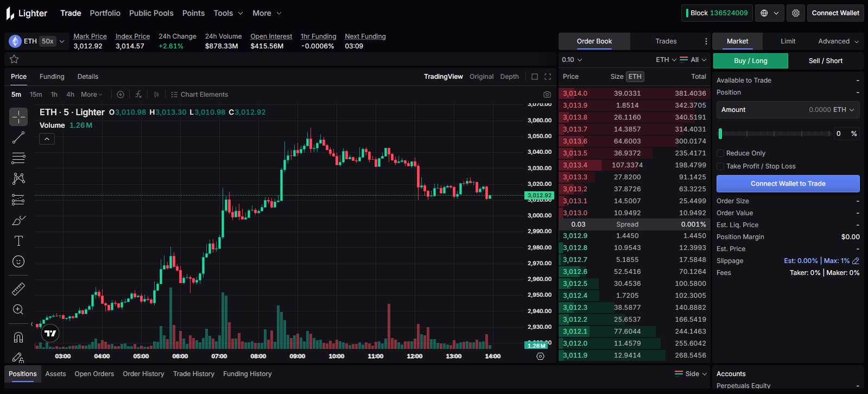
Task: Select the trend line drawing tool
Action: tap(18, 137)
